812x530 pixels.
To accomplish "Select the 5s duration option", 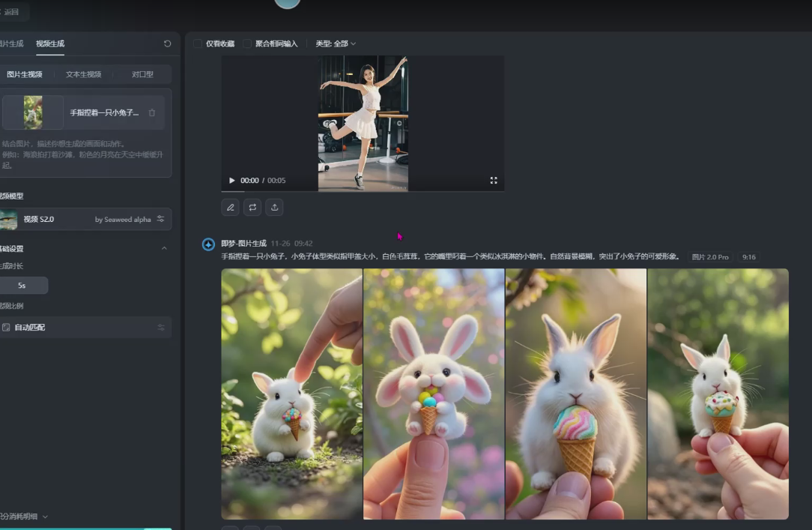I will tap(22, 286).
